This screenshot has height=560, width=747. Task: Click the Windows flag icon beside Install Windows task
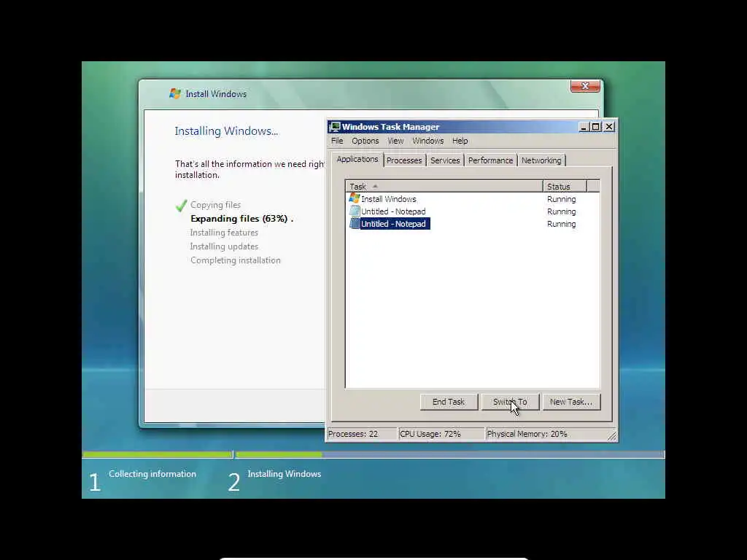(354, 198)
